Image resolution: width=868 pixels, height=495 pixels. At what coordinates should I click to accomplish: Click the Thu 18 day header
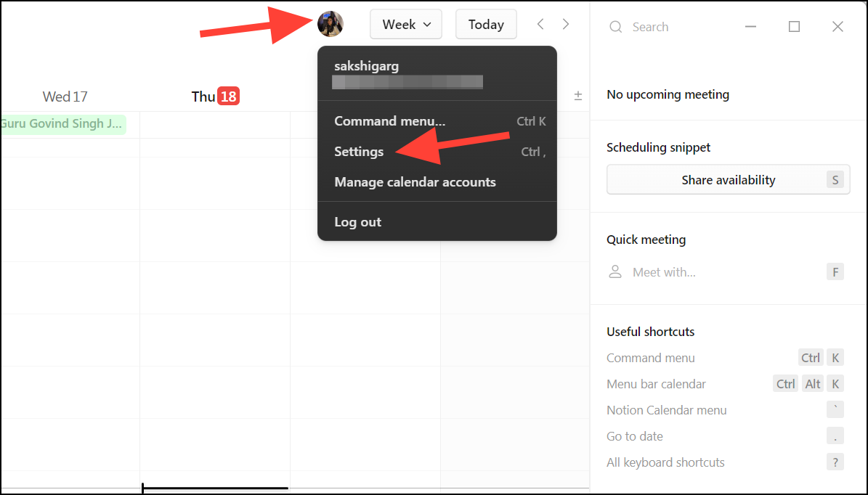point(215,97)
